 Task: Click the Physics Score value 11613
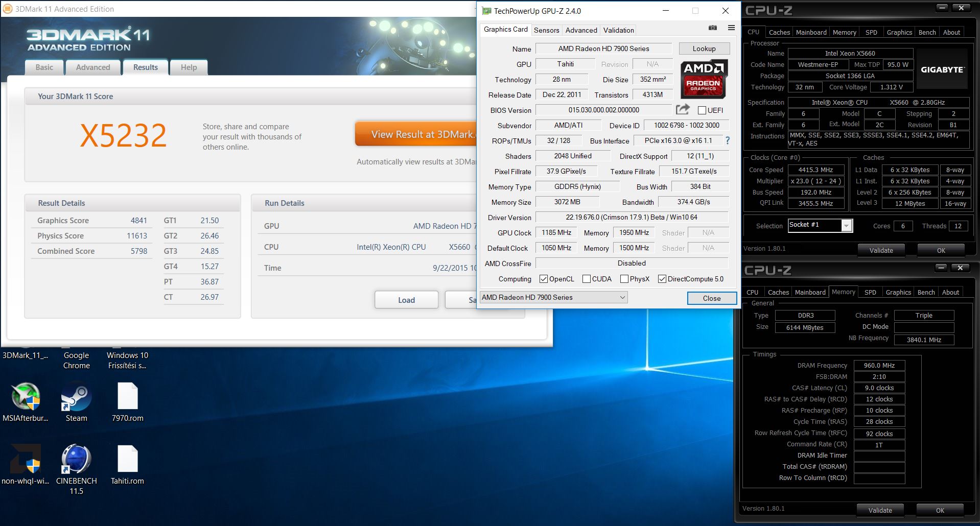click(x=136, y=236)
